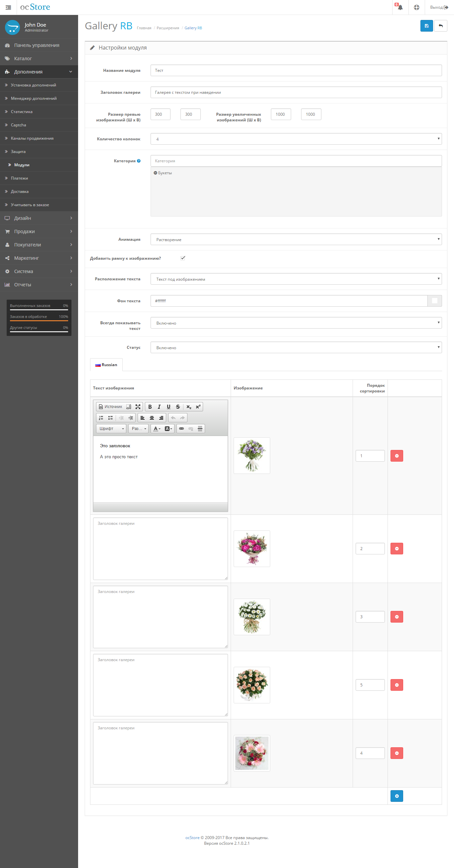Open Менеджер дополнений in sidebar
Image resolution: width=454 pixels, height=868 pixels.
[39, 98]
